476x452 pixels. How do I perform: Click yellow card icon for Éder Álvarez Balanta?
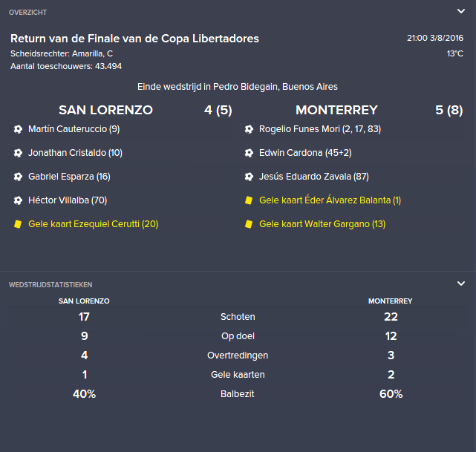pos(249,200)
